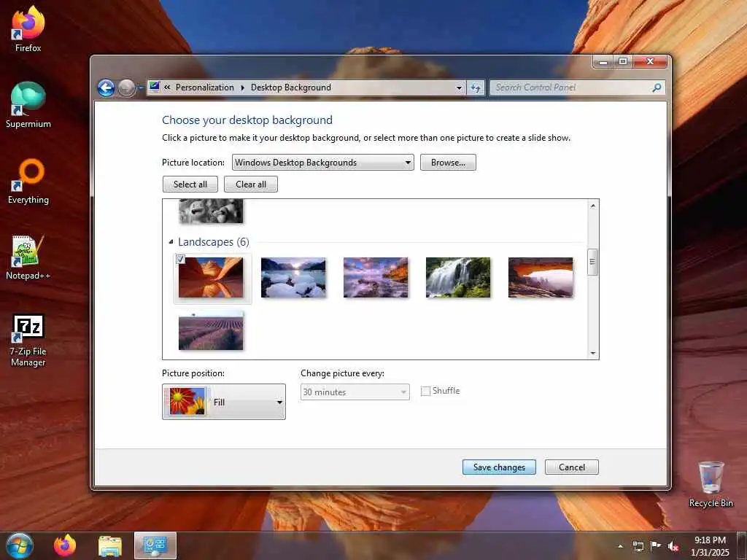Show hidden system tray icons
The height and width of the screenshot is (560, 747).
click(x=620, y=546)
